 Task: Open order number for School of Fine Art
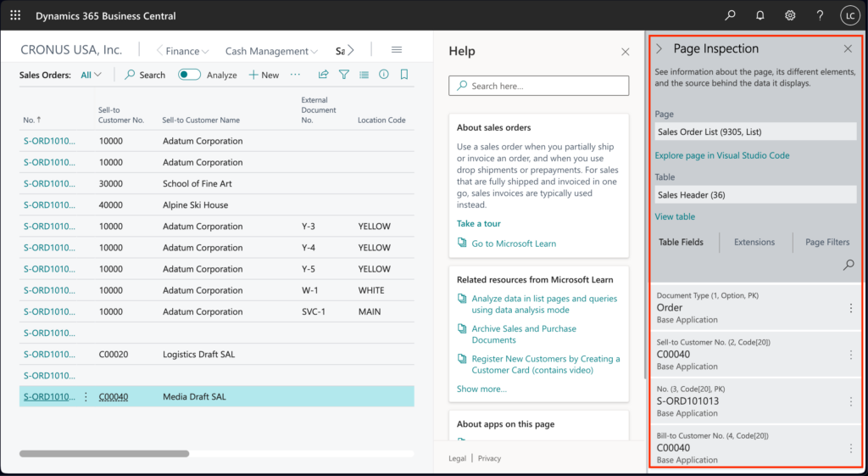pyautogui.click(x=49, y=183)
